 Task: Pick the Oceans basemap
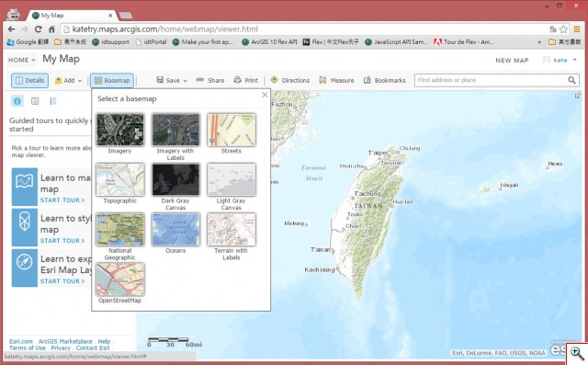[x=175, y=230]
